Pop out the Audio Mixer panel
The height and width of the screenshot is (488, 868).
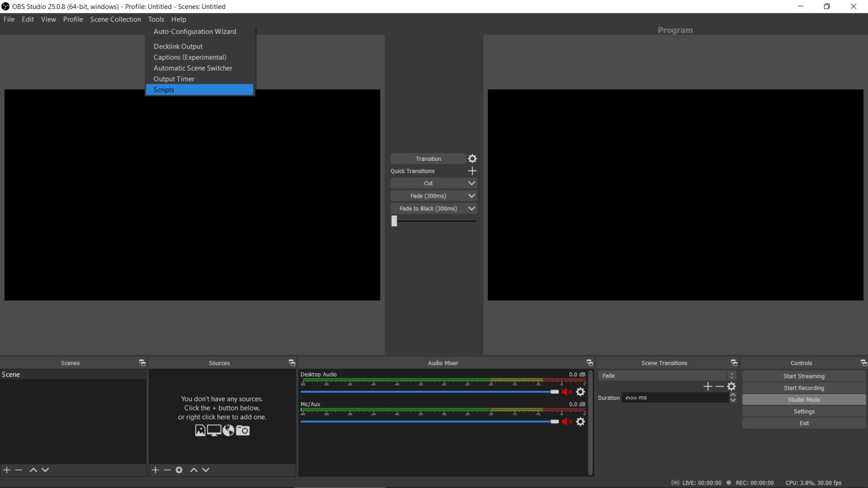(x=589, y=362)
